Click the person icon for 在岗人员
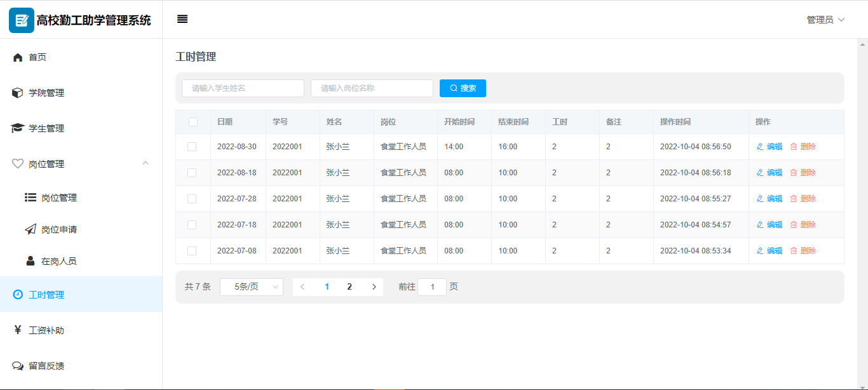This screenshot has width=868, height=390. tap(31, 261)
